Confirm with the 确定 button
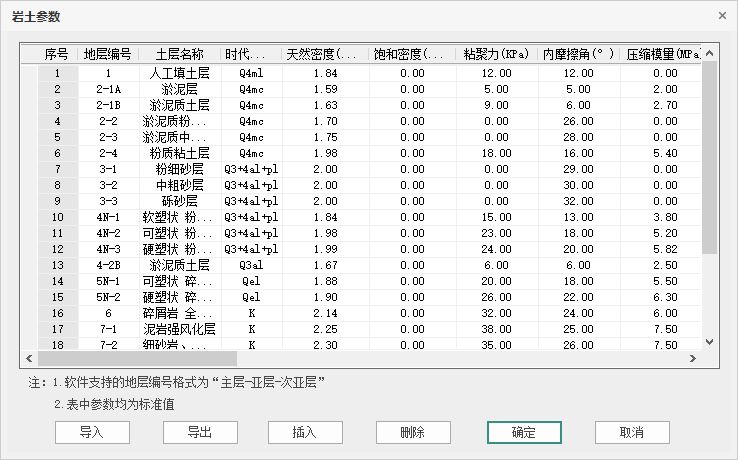This screenshot has width=738, height=460. click(x=524, y=432)
